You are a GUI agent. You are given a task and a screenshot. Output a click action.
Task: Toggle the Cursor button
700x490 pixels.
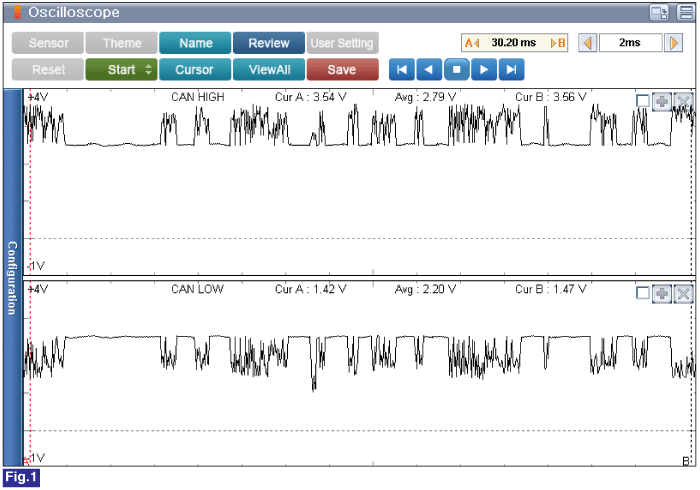[x=195, y=70]
